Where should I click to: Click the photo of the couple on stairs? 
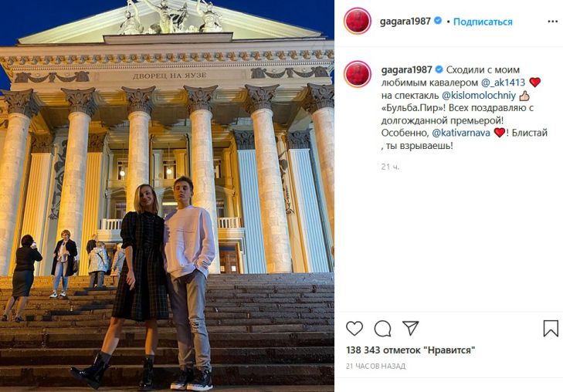click(167, 196)
